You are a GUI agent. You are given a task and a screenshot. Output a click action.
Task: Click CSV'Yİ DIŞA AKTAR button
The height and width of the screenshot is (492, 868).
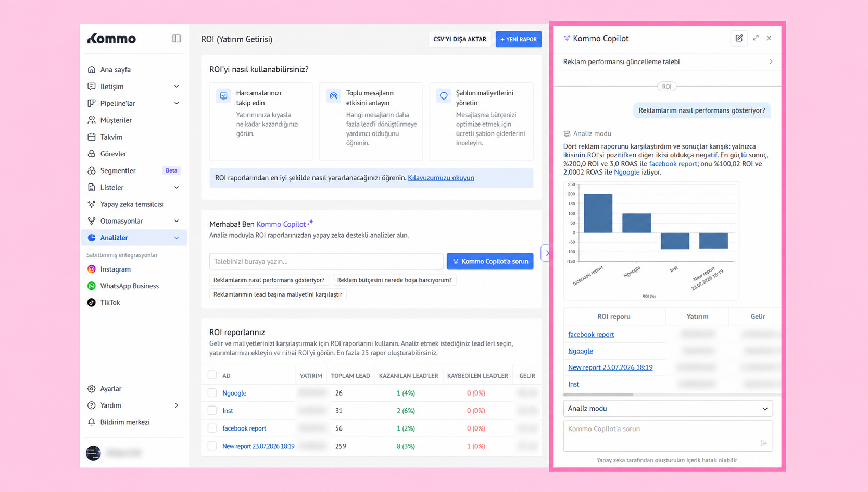point(460,39)
